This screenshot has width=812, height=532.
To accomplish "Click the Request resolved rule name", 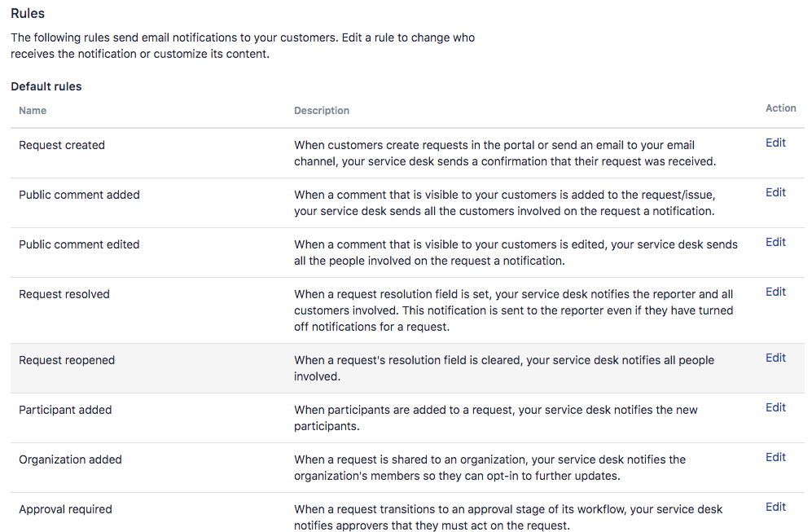I will tap(64, 294).
